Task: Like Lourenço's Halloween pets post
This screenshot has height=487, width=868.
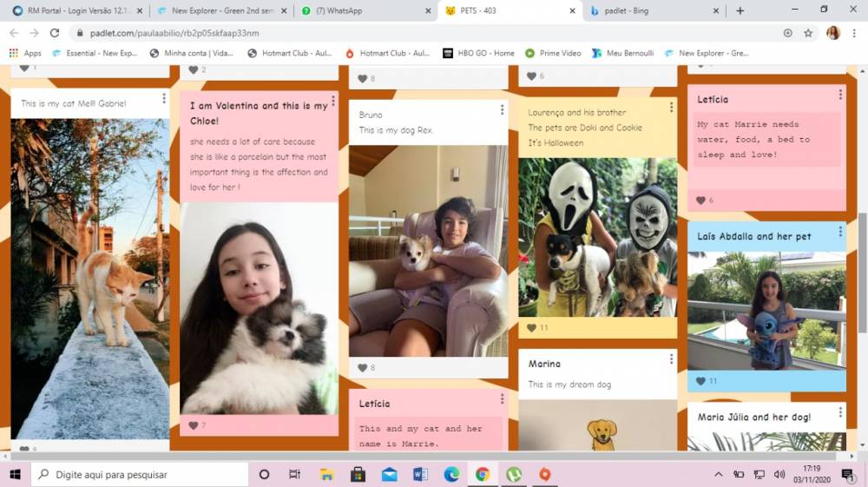Action: (x=531, y=328)
